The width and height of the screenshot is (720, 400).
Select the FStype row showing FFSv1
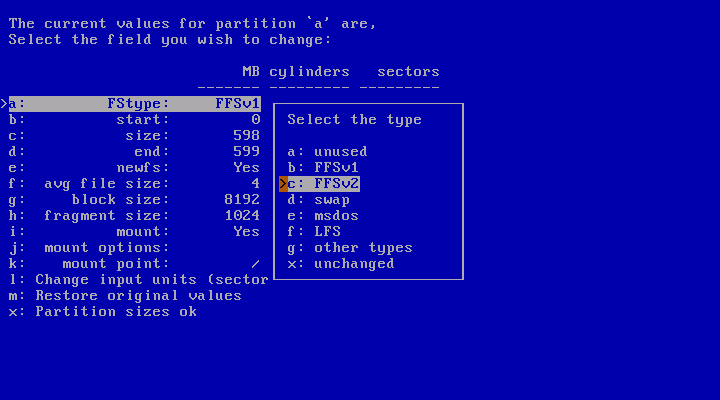tap(135, 104)
